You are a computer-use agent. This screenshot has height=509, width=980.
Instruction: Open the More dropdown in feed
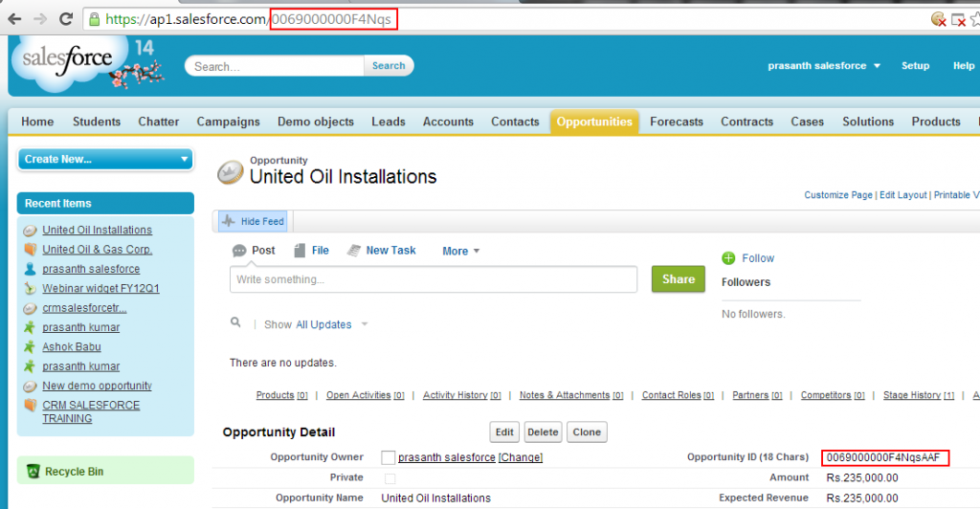(461, 251)
